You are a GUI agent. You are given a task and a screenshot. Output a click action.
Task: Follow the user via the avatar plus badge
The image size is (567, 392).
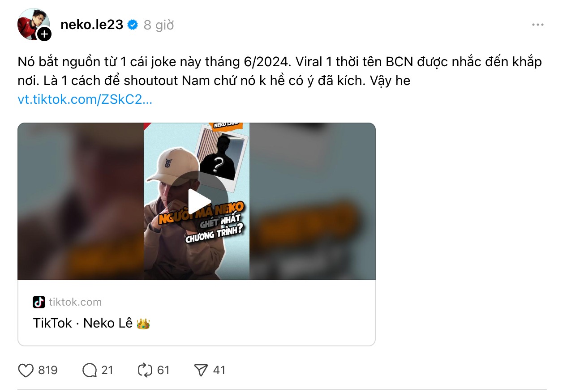coord(44,34)
